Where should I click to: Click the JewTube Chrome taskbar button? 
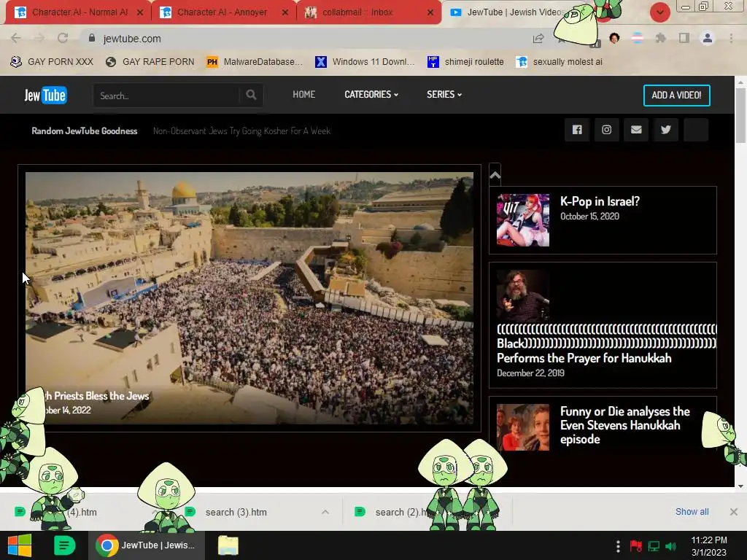click(147, 545)
